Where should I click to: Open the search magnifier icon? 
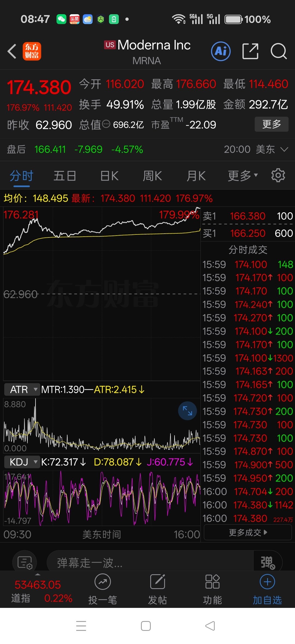[279, 51]
